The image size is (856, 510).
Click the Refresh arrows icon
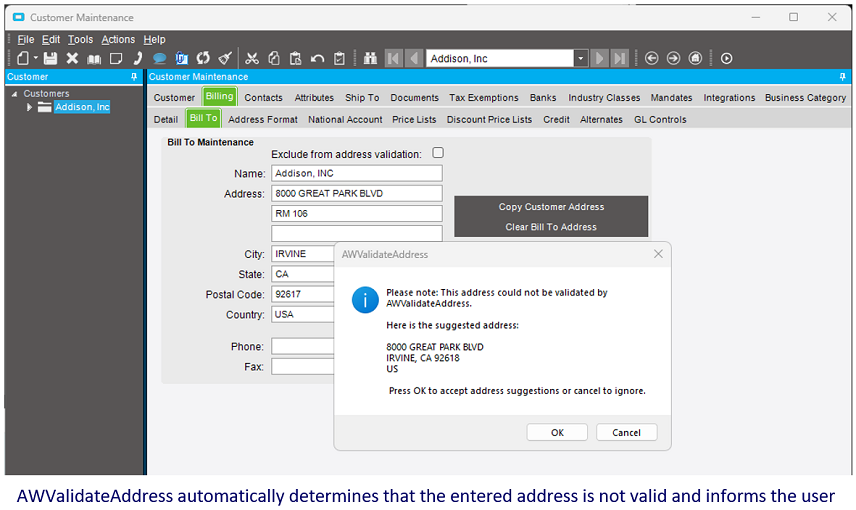coord(203,58)
